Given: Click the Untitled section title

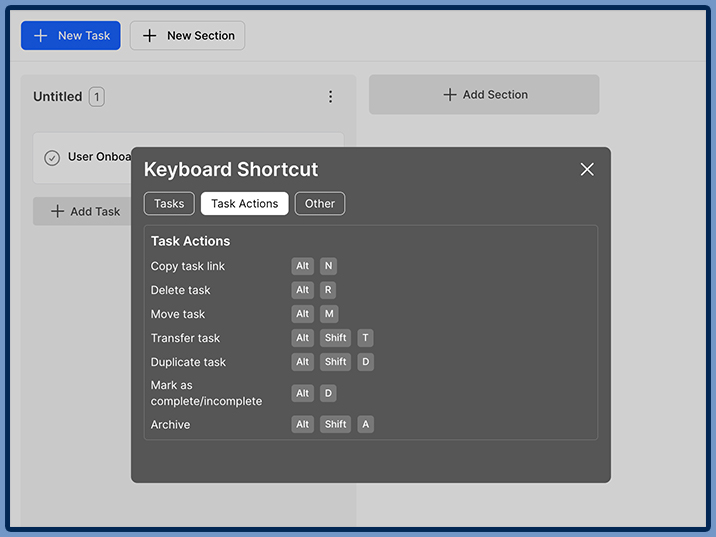Looking at the screenshot, I should (x=57, y=97).
